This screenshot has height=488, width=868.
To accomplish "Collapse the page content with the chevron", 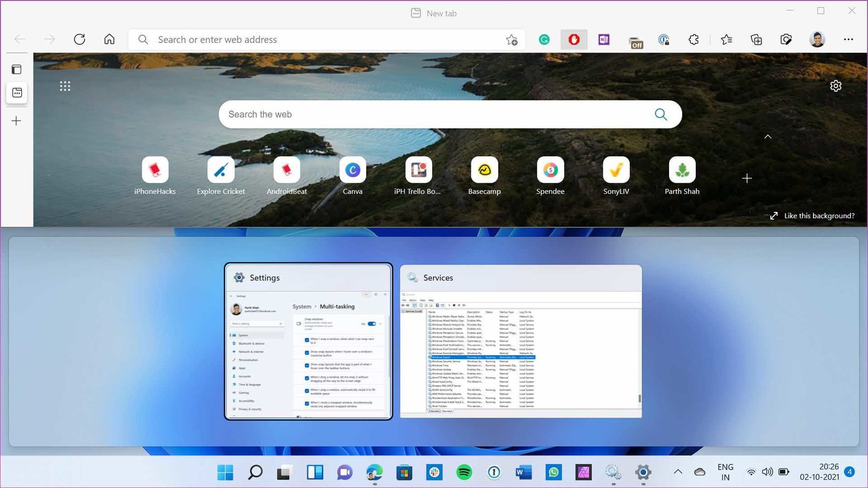I will click(x=768, y=136).
